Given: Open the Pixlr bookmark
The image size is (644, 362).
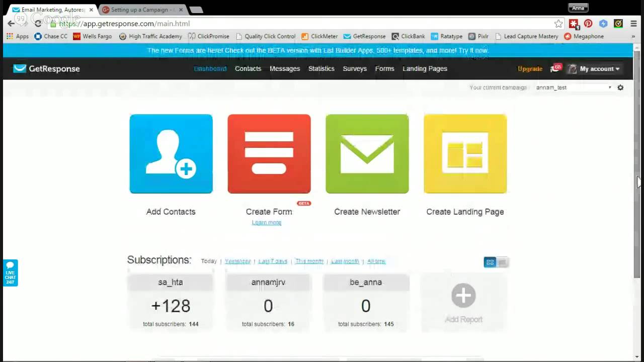Looking at the screenshot, I should pos(478,36).
